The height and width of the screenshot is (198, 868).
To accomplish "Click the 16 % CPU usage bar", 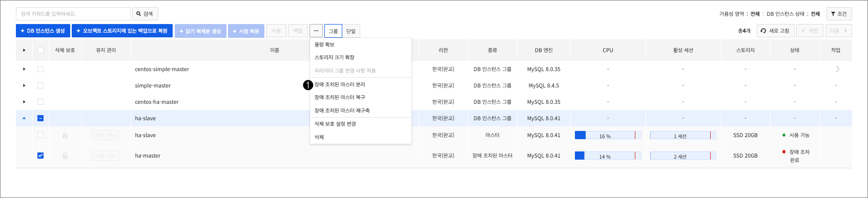I will pyautogui.click(x=608, y=135).
